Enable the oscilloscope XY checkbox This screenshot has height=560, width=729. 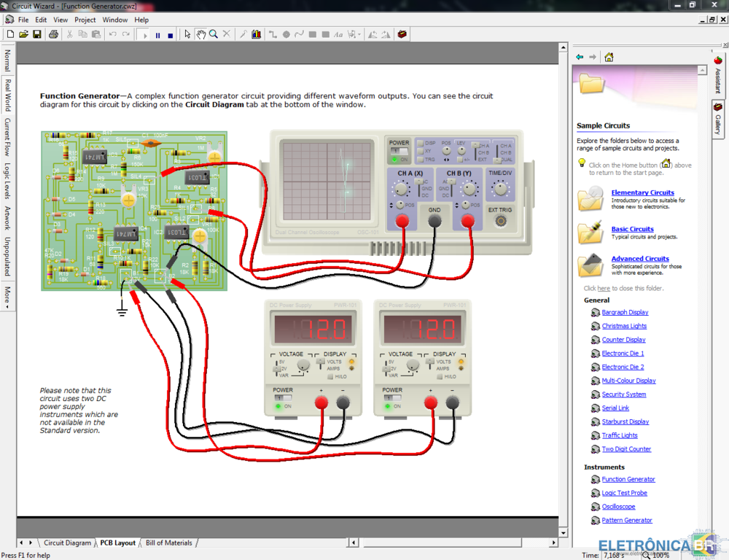(x=420, y=151)
